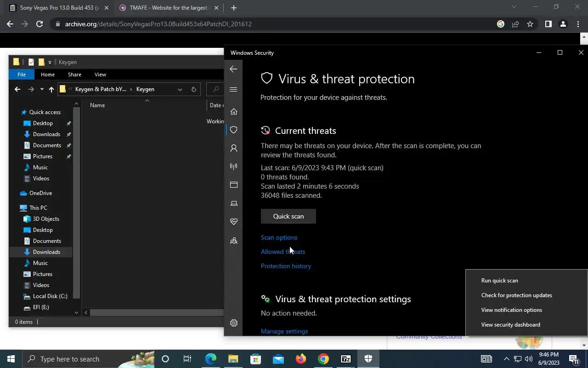Open EFI (E:) drive
588x368 pixels.
point(41,307)
